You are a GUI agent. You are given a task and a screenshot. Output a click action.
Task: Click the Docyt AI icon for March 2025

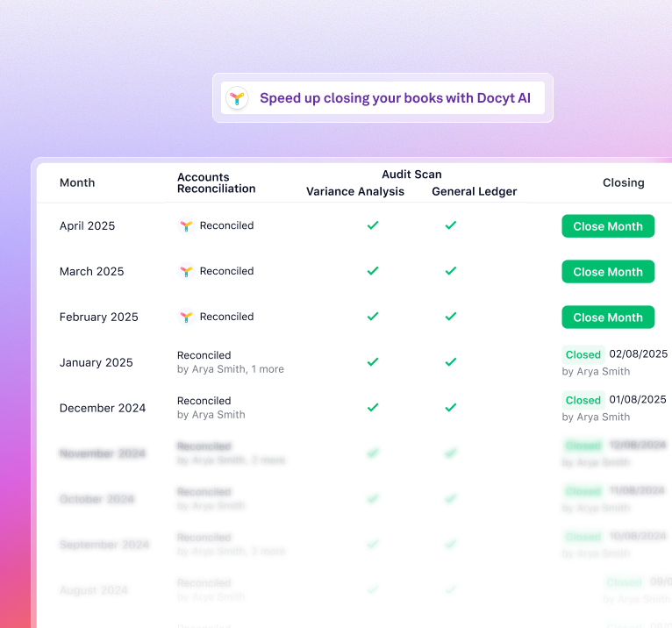point(186,271)
